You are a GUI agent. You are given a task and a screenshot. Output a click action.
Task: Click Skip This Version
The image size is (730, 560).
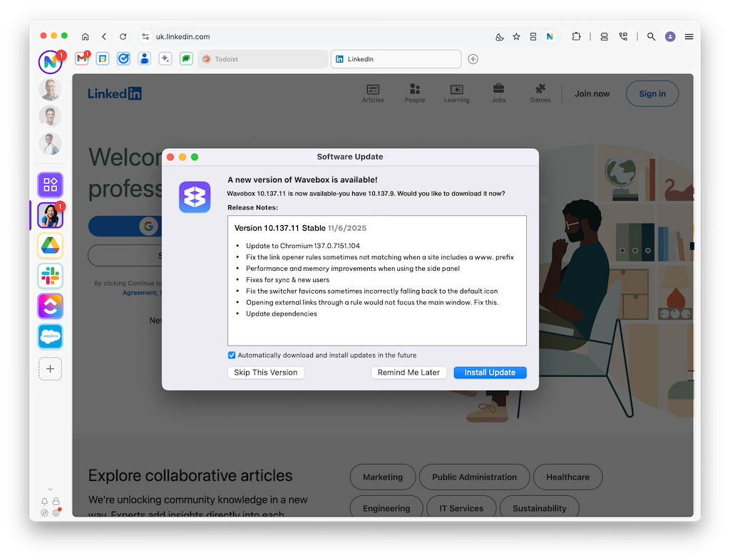[x=266, y=373]
